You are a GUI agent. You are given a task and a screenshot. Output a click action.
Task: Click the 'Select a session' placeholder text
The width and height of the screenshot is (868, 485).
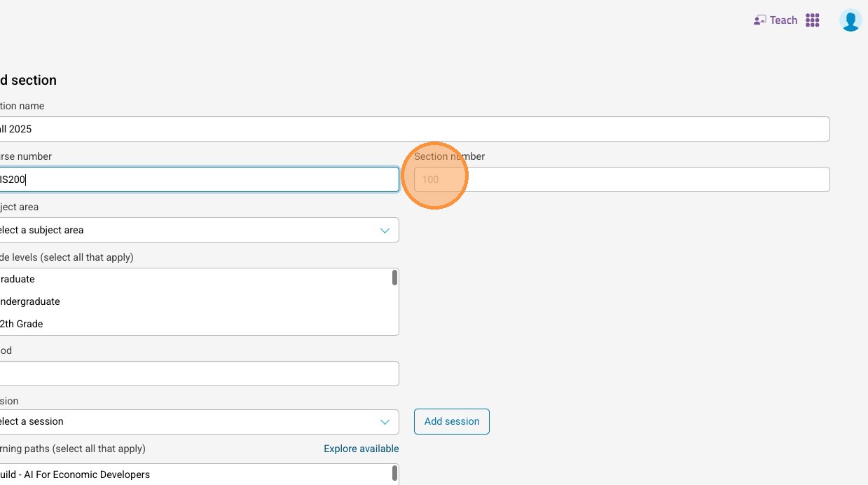pyautogui.click(x=32, y=421)
